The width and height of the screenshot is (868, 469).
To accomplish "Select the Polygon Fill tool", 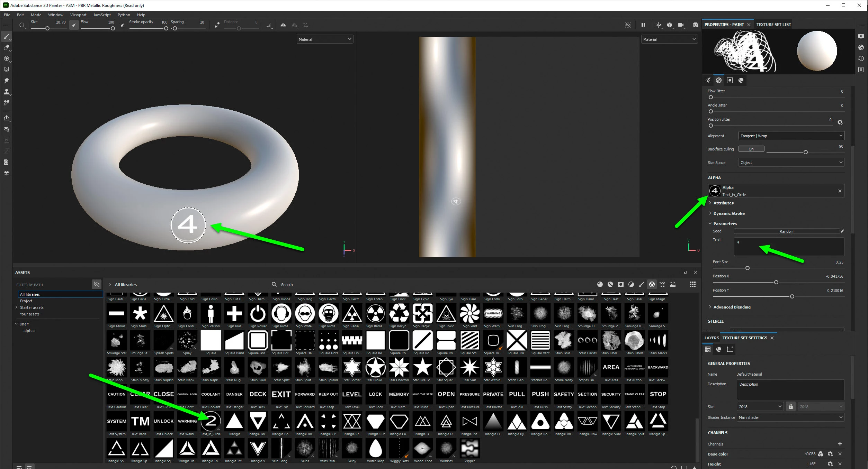I will tap(6, 70).
